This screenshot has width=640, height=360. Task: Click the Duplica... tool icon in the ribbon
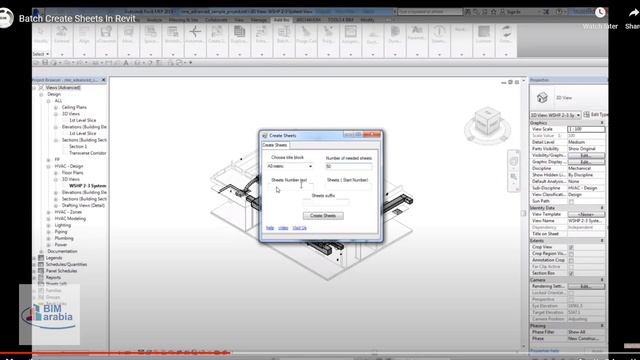tap(239, 32)
